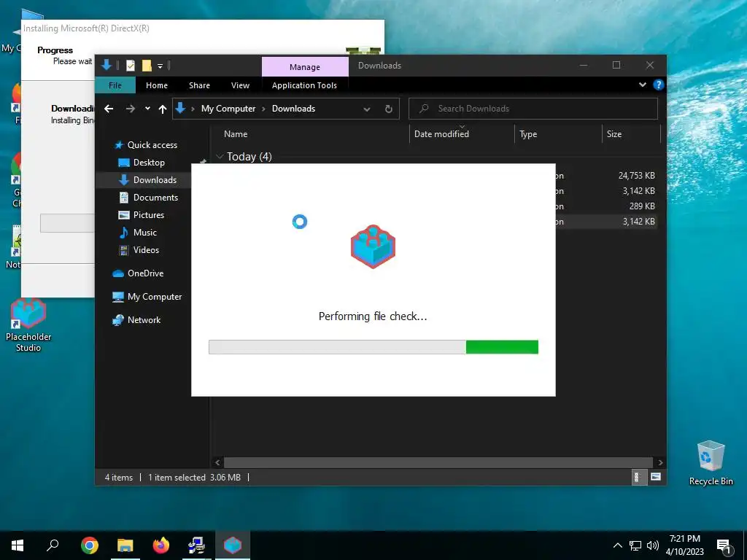Expand the address bar history dropdown
Image resolution: width=747 pixels, height=560 pixels.
[367, 109]
